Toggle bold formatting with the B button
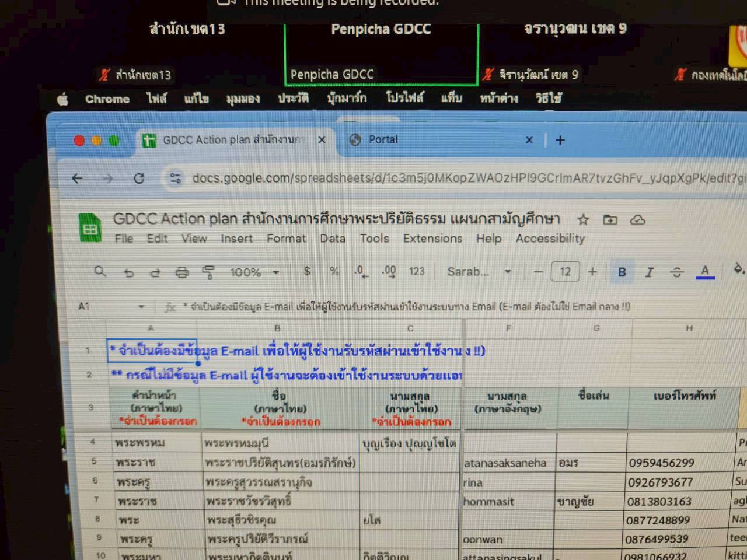 tap(622, 272)
